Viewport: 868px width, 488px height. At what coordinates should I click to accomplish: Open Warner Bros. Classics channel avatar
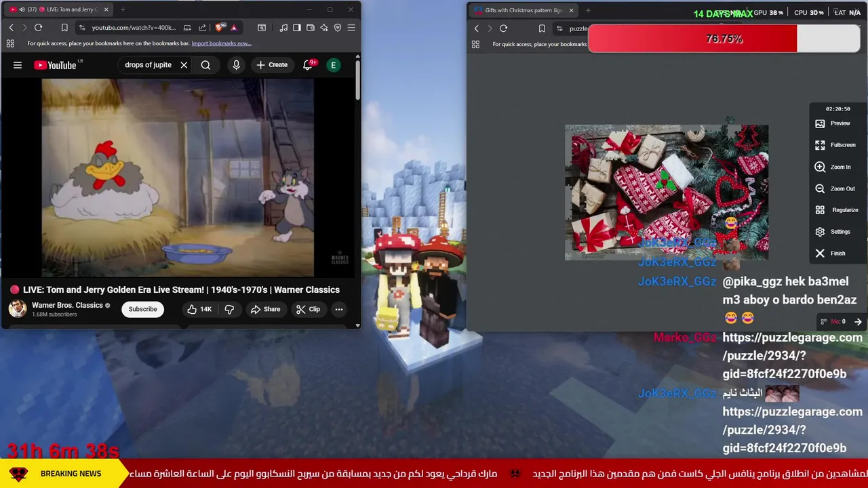tap(18, 308)
